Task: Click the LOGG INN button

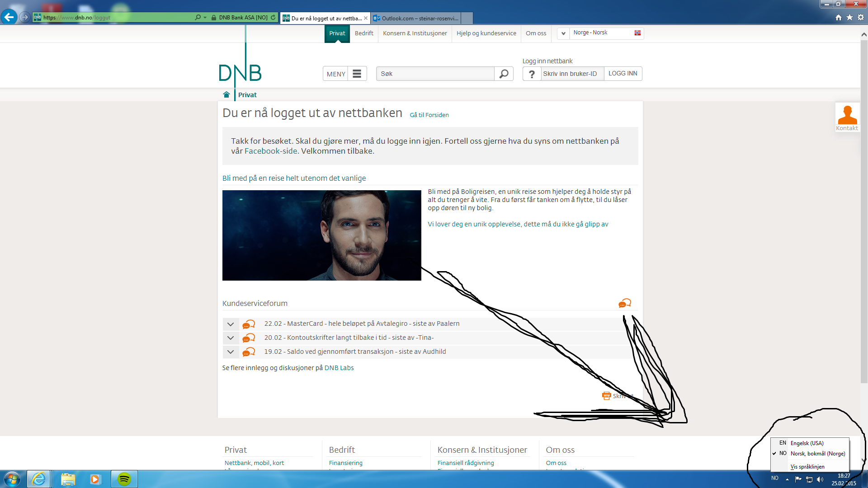Action: 623,74
